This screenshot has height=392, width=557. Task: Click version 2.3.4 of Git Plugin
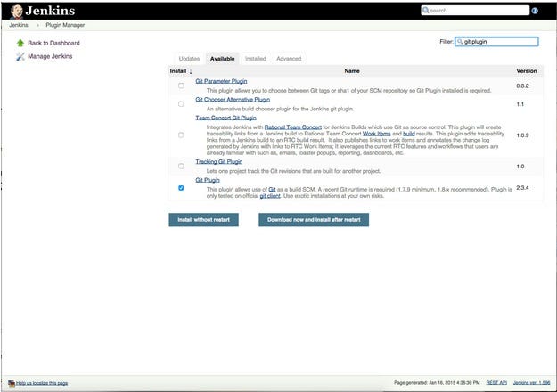click(522, 187)
